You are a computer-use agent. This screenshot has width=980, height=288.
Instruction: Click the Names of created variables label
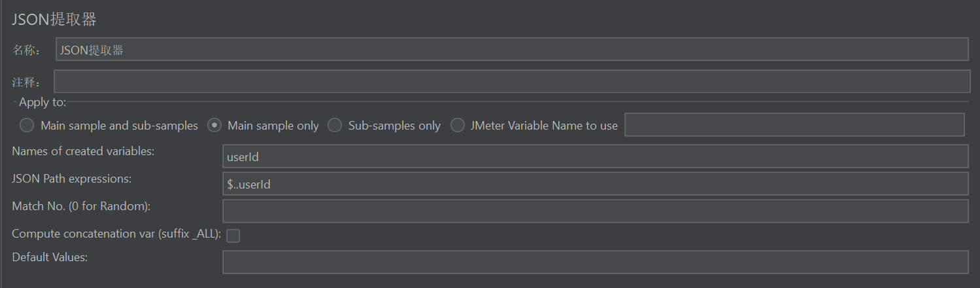83,151
